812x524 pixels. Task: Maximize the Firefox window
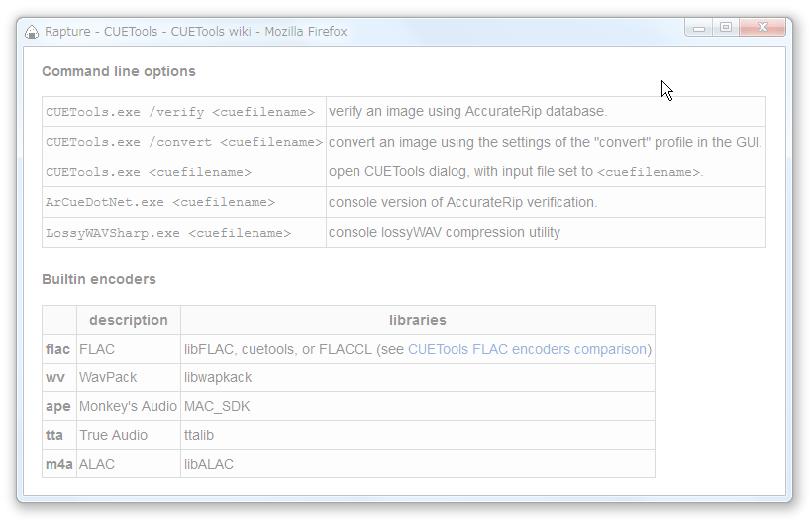tap(726, 27)
